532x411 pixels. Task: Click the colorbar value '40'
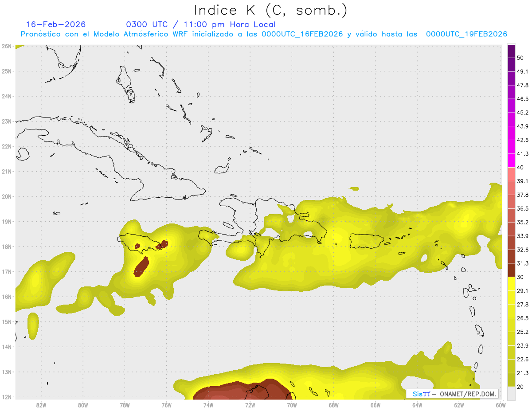pyautogui.click(x=520, y=167)
